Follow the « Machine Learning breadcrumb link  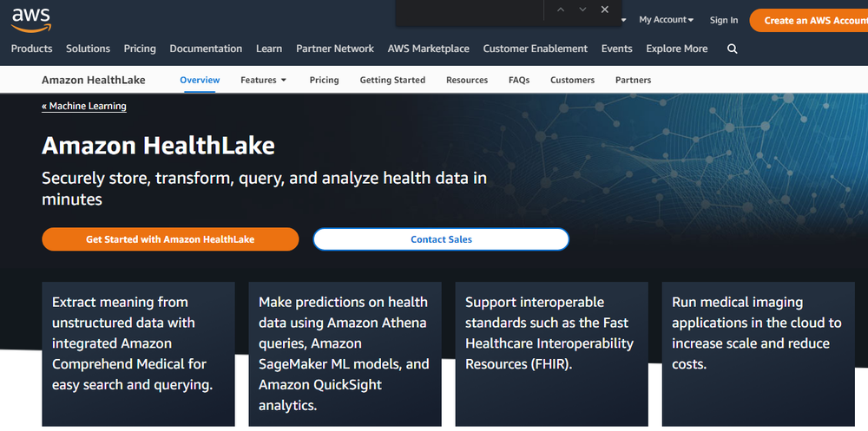(x=84, y=106)
